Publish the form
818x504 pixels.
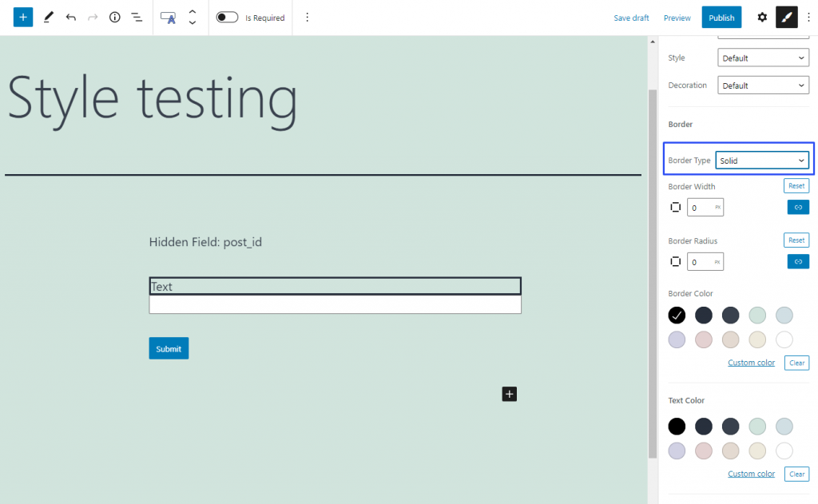[721, 18]
